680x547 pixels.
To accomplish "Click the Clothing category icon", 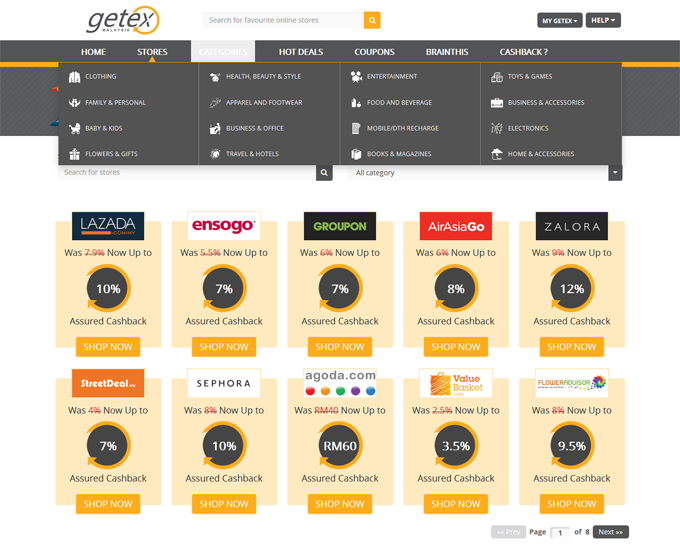I will click(x=75, y=77).
